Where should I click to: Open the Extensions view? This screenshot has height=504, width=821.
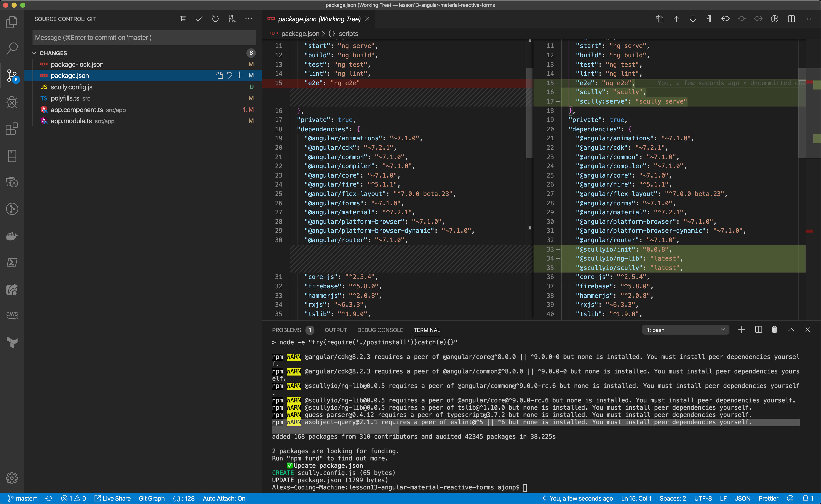pyautogui.click(x=12, y=129)
